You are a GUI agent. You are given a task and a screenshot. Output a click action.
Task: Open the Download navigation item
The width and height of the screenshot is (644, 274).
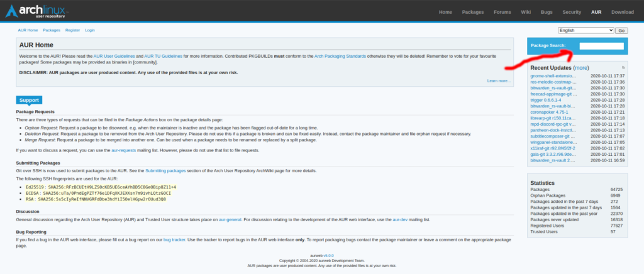623,12
